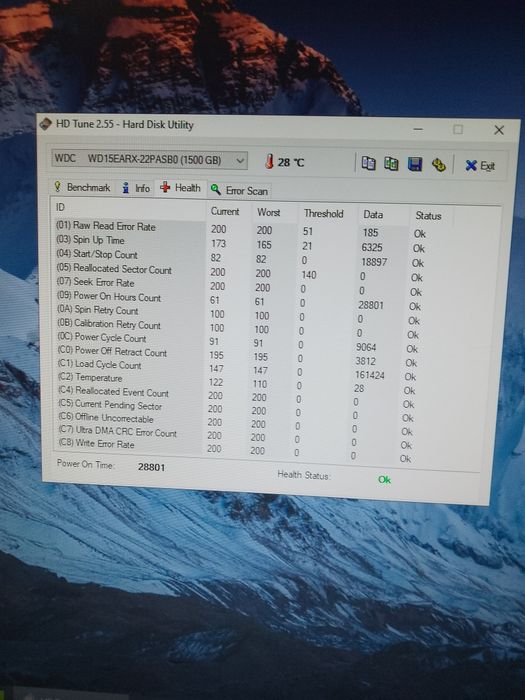Click the Power On Time value 28801
The image size is (525, 700).
[x=151, y=467]
